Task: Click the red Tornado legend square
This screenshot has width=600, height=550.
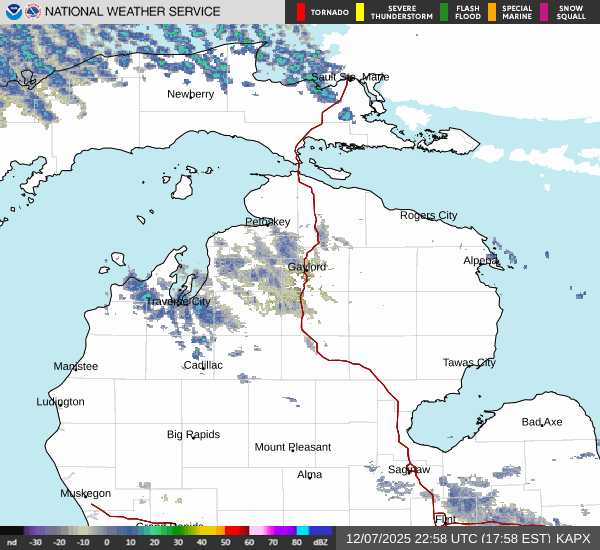Action: tap(301, 12)
